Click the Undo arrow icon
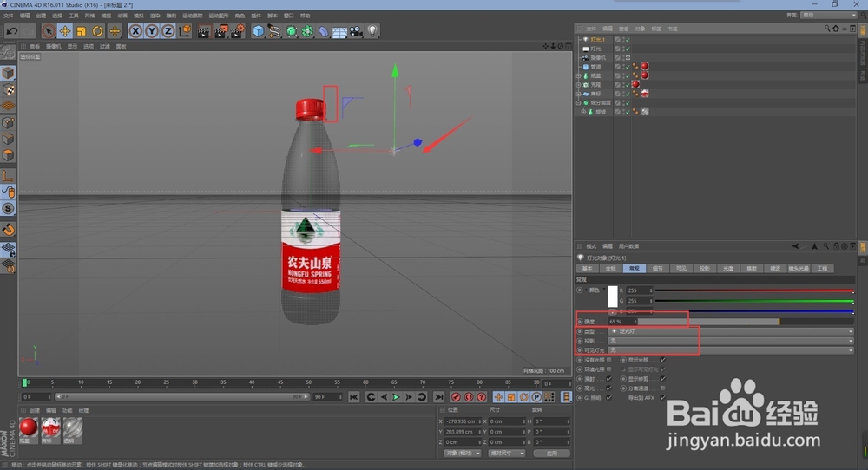Screen dimensions: 868x470 tap(11, 31)
